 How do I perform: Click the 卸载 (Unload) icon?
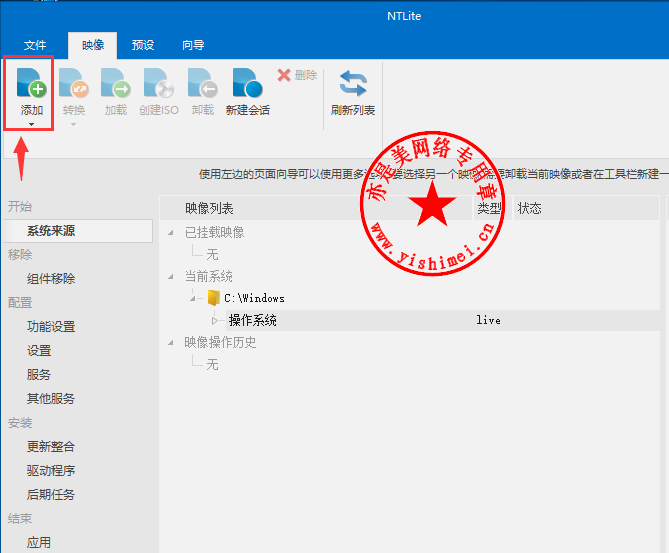[x=203, y=83]
